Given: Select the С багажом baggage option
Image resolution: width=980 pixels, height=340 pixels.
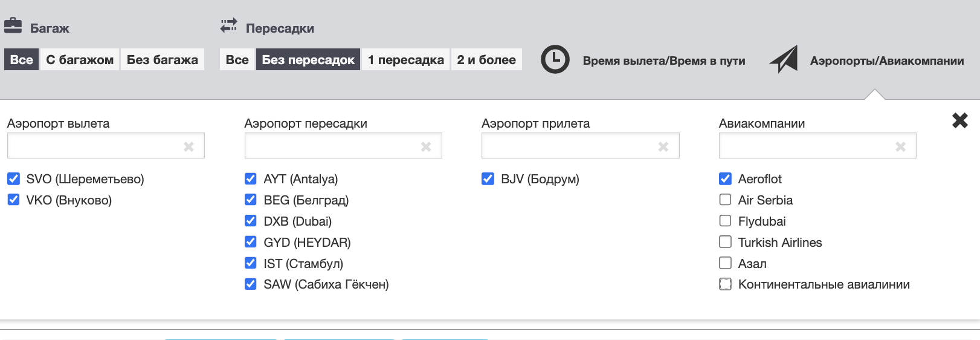Looking at the screenshot, I should point(80,60).
